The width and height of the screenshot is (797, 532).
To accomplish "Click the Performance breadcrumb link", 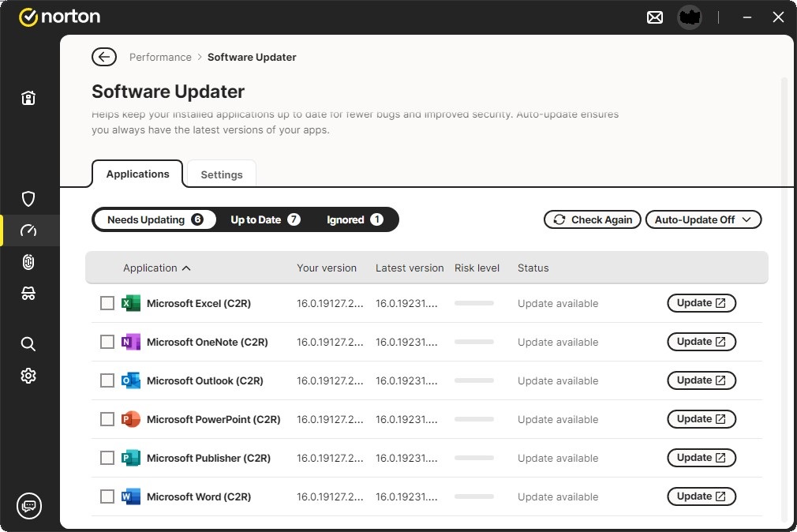I will point(160,57).
